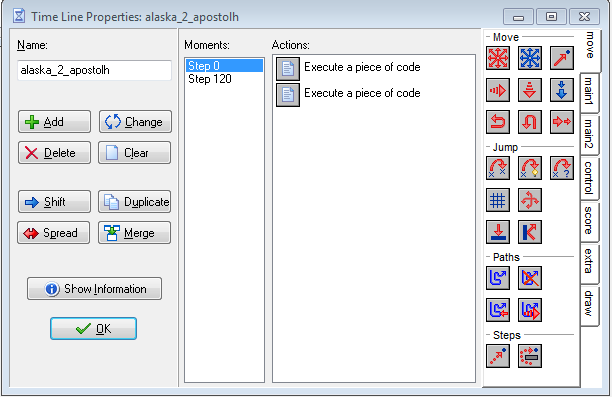Pick the Jump to Random position action
This screenshot has width=612, height=397.
562,168
